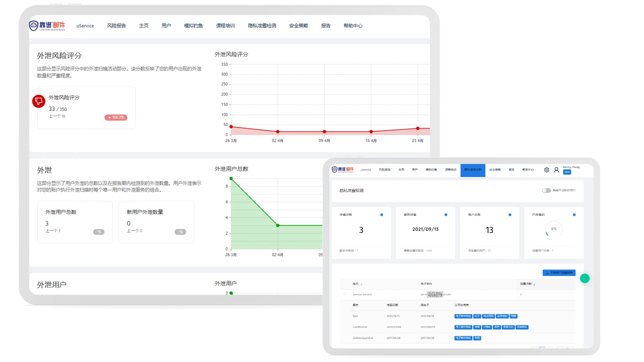The width and height of the screenshot is (644, 362).
Task: Click the MSP badge under Ronny Cheng
Action: pos(567,172)
